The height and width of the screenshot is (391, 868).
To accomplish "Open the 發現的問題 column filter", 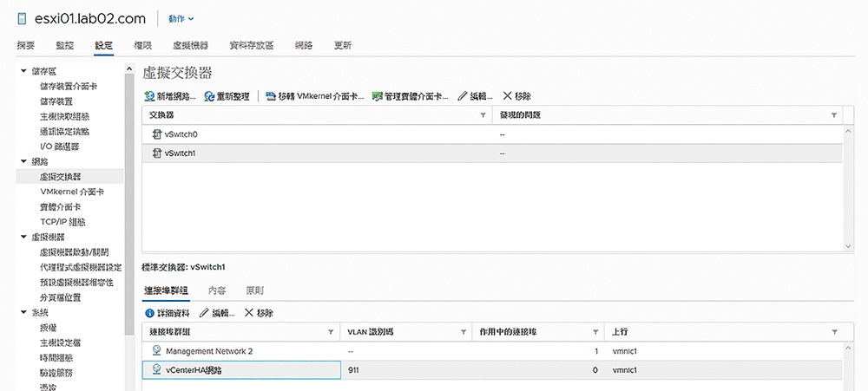I will point(833,115).
